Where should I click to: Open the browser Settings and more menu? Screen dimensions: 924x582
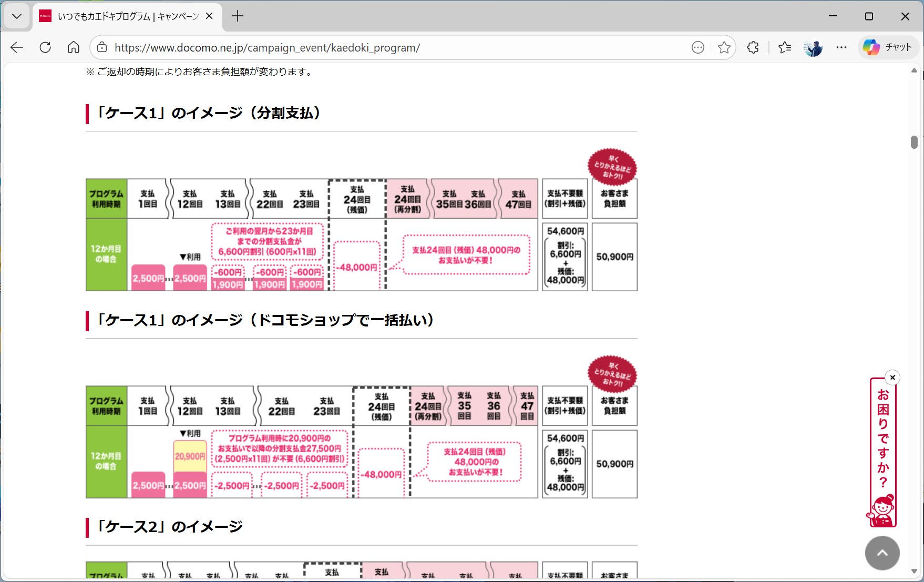click(x=841, y=47)
